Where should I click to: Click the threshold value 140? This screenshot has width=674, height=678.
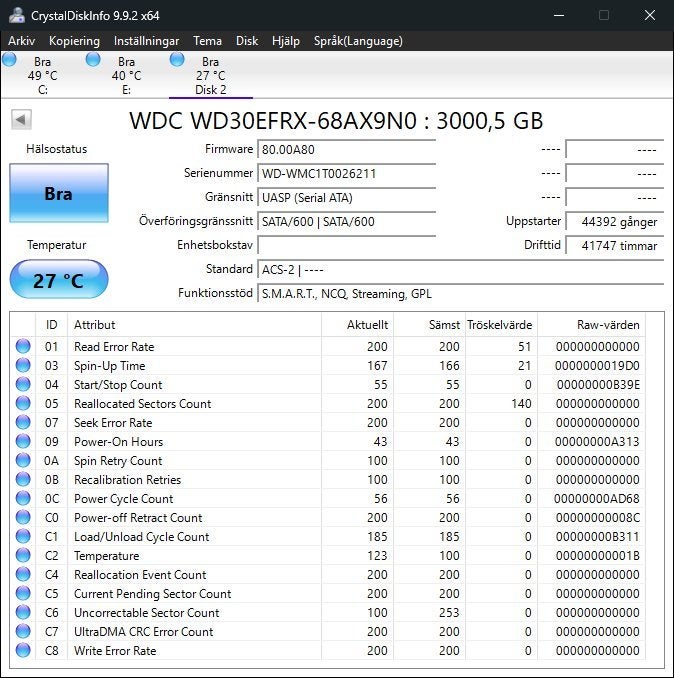(521, 403)
